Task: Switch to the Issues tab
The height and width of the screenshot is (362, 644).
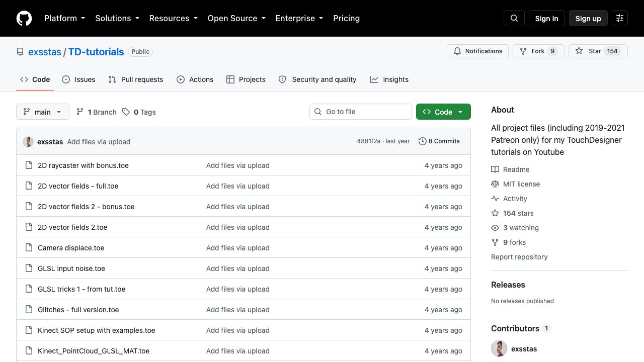Action: point(78,79)
